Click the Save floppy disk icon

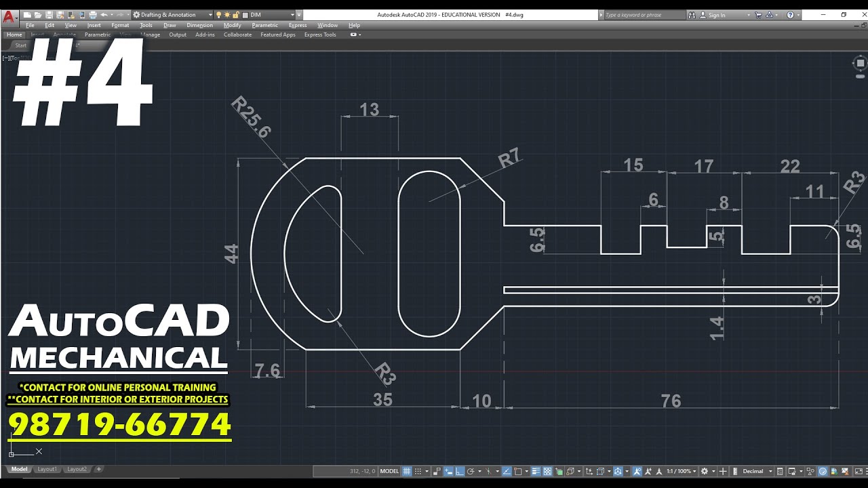49,14
